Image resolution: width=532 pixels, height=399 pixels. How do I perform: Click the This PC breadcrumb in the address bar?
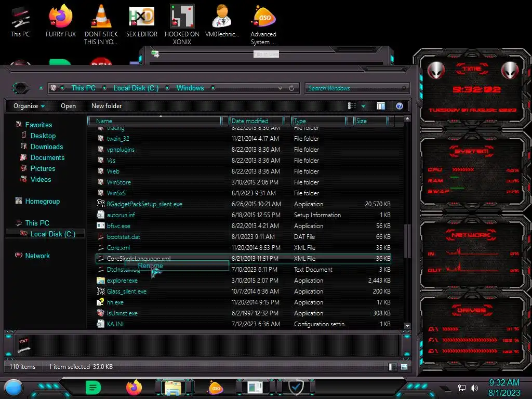pos(83,88)
